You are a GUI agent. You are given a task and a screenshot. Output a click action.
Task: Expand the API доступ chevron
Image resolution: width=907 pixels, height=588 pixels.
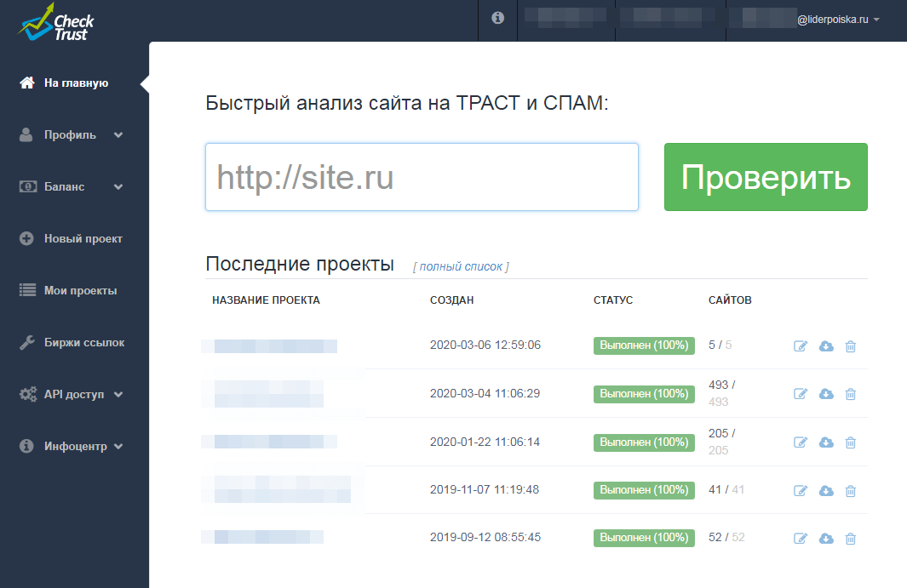point(118,394)
